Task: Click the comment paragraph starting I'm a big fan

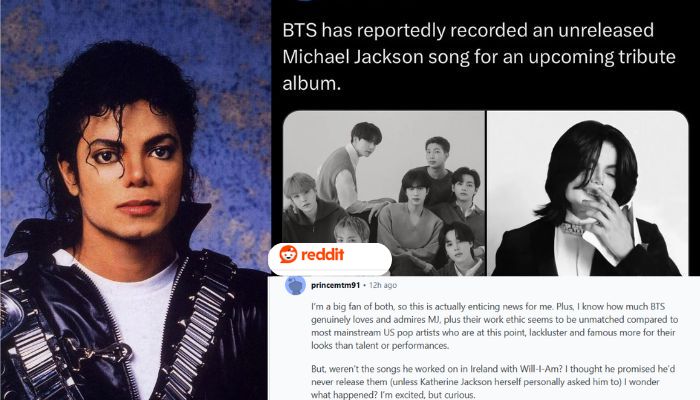Action: tap(494, 326)
